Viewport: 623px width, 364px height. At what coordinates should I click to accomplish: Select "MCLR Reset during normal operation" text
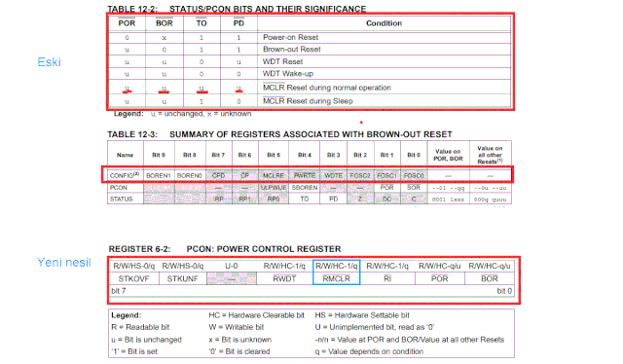tap(327, 88)
